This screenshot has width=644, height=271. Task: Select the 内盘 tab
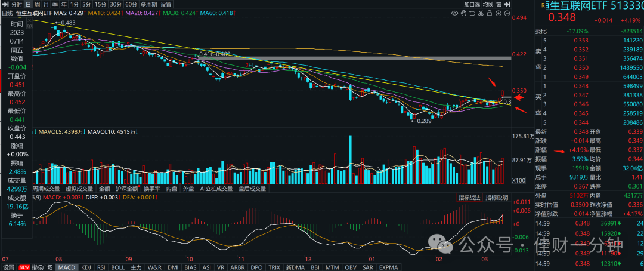[172, 189]
